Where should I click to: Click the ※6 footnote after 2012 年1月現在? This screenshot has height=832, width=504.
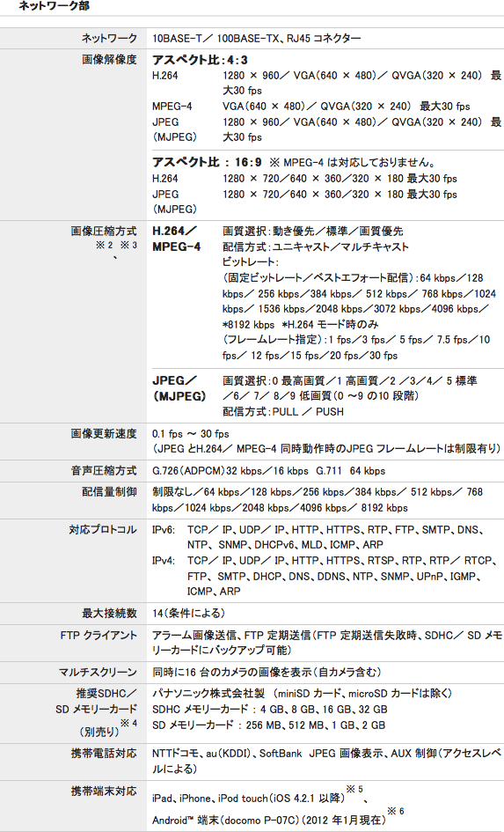395,811
